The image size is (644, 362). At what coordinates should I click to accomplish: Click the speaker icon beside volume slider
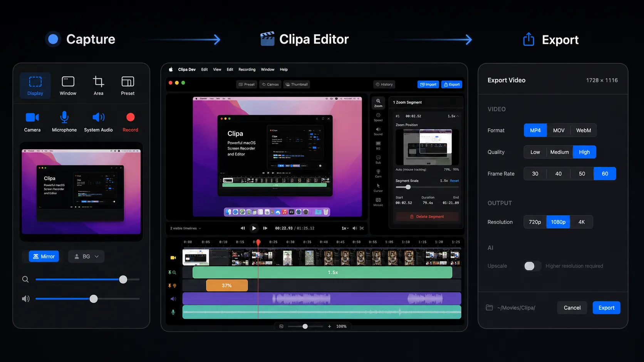(25, 299)
